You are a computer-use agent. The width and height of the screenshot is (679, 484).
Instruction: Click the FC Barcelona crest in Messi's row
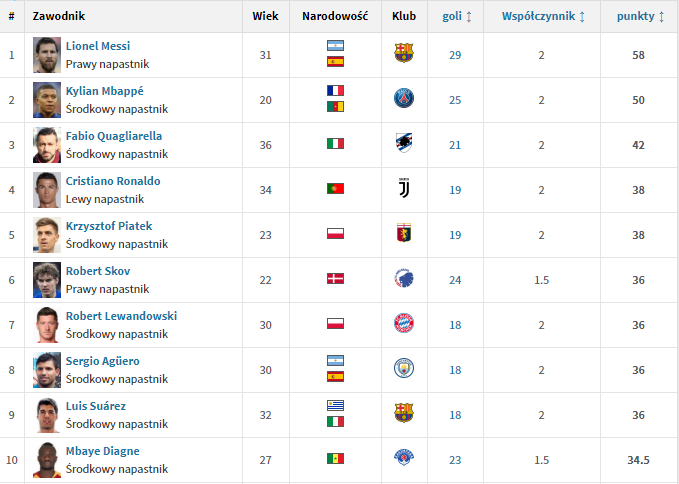click(404, 53)
